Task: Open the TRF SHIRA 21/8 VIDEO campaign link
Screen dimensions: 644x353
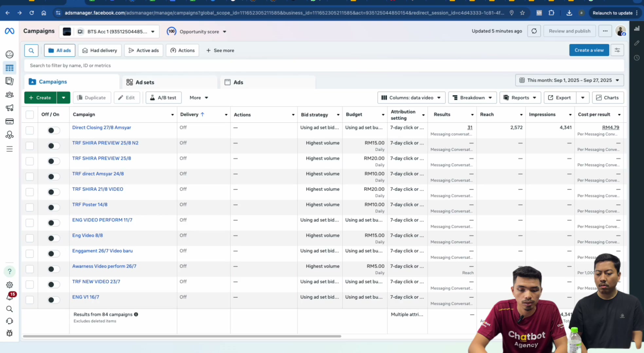Action: tap(98, 189)
